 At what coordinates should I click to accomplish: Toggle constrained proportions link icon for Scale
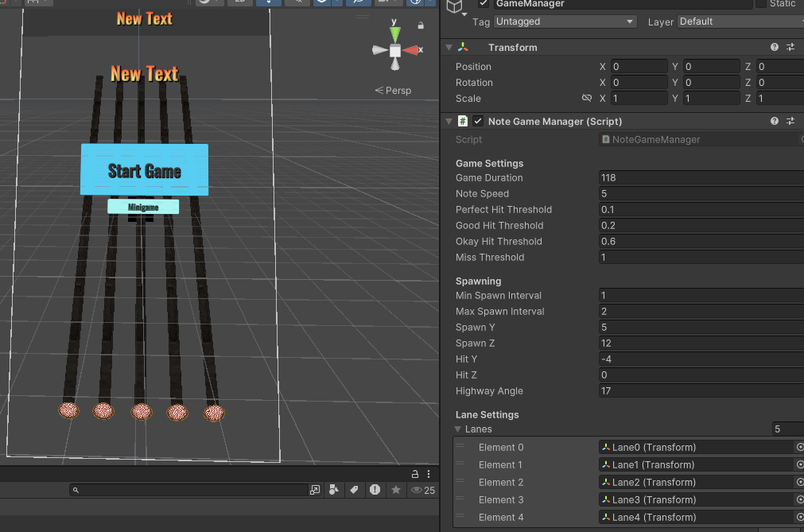pyautogui.click(x=587, y=98)
